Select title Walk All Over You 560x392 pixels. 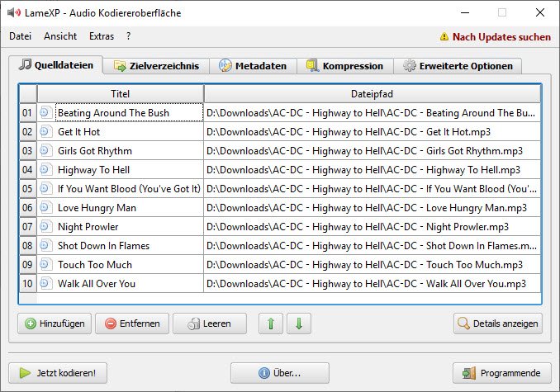coord(97,284)
